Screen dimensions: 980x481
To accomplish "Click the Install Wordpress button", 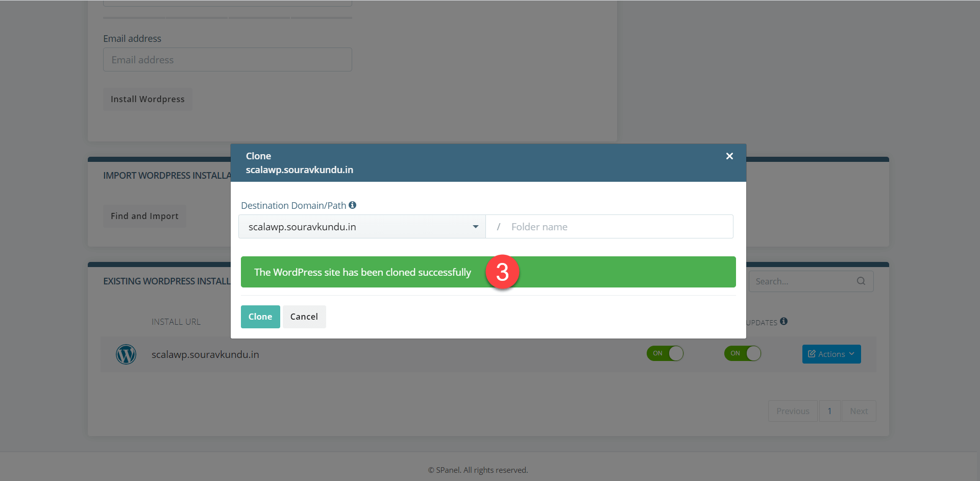I will click(148, 99).
